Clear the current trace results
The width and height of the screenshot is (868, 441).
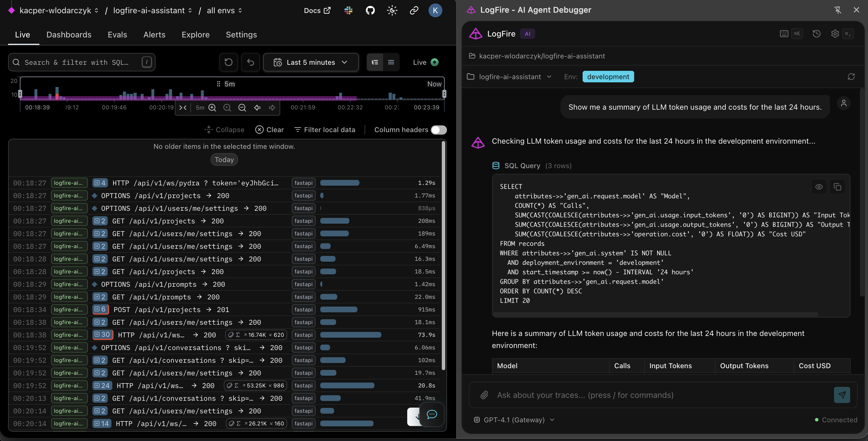(x=269, y=130)
